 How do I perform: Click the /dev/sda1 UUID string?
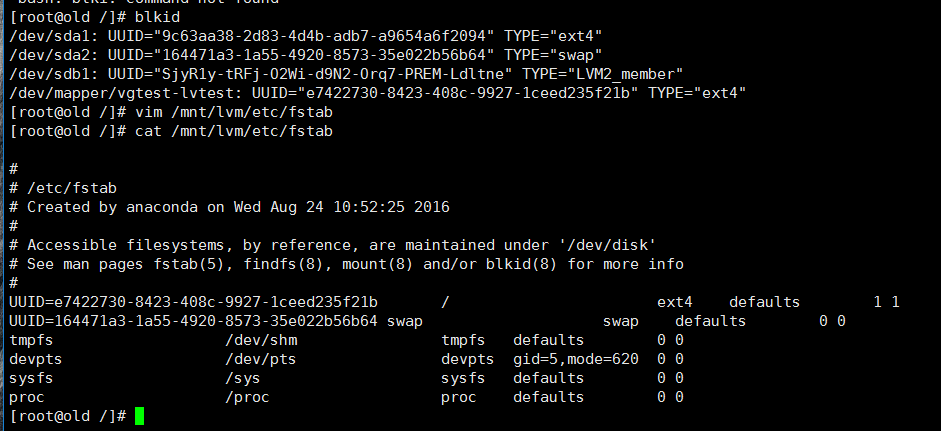[324, 36]
